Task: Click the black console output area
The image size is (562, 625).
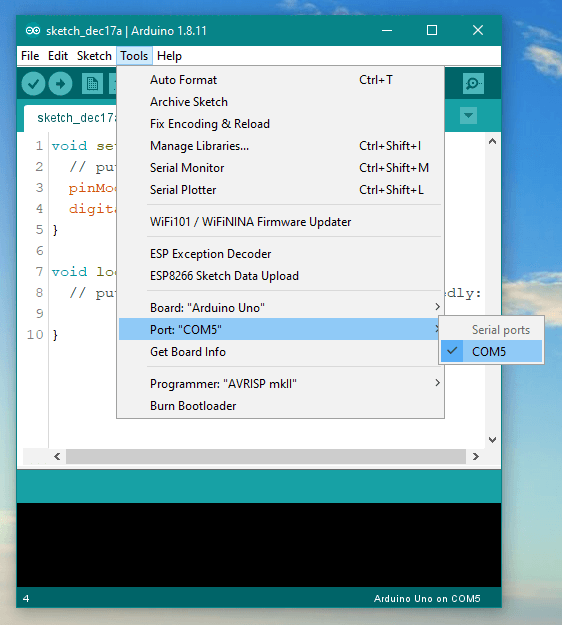Action: click(259, 545)
